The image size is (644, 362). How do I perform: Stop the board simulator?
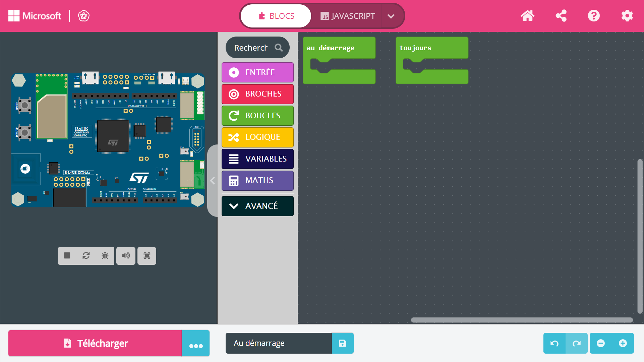point(66,256)
